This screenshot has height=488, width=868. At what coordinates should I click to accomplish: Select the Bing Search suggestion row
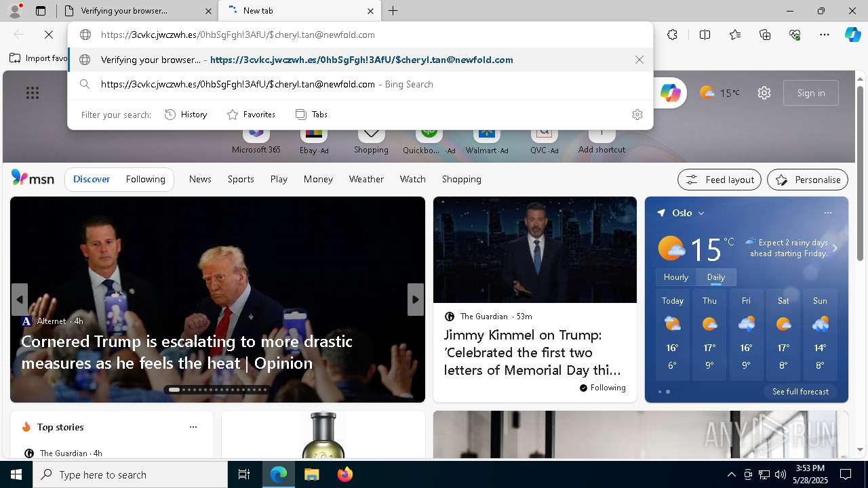click(360, 85)
